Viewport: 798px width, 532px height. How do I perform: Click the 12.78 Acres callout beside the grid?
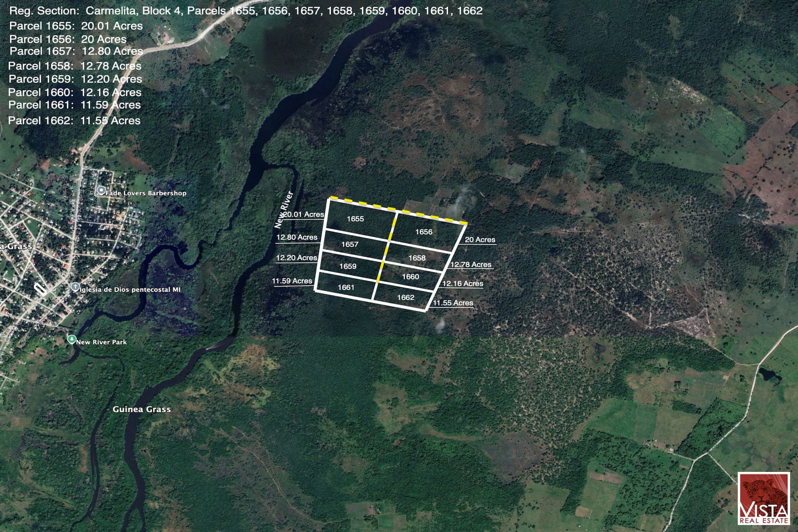tap(470, 265)
